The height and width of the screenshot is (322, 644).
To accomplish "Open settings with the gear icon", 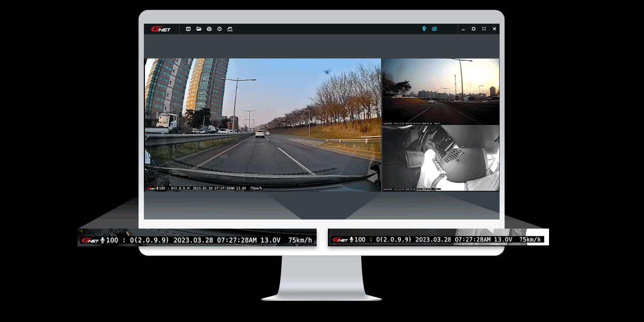I will (219, 29).
